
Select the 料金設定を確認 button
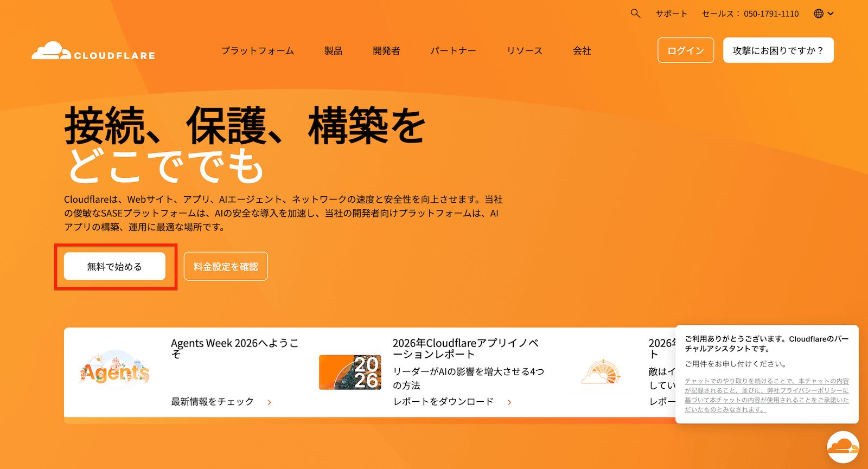click(x=226, y=266)
